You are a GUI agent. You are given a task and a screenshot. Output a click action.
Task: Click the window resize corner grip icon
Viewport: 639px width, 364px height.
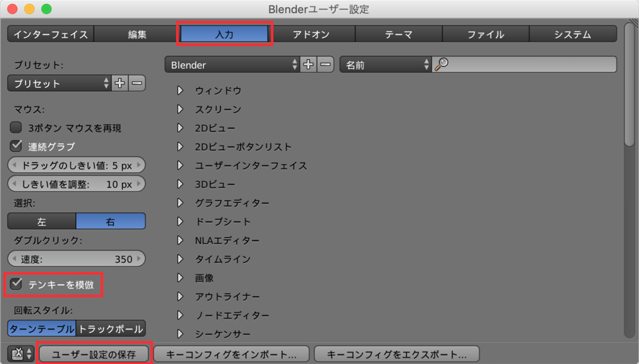tap(633, 22)
